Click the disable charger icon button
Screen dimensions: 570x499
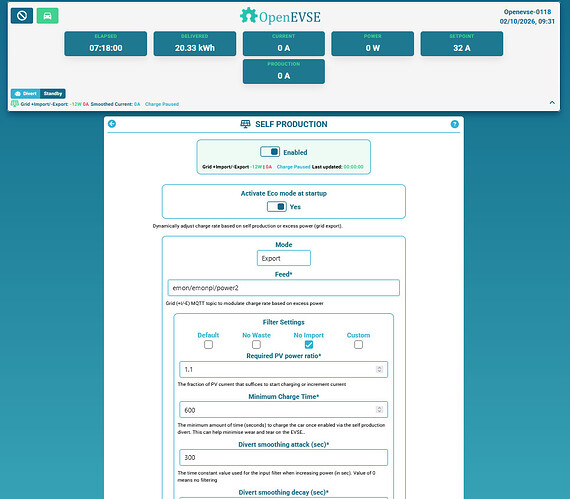pyautogui.click(x=22, y=16)
